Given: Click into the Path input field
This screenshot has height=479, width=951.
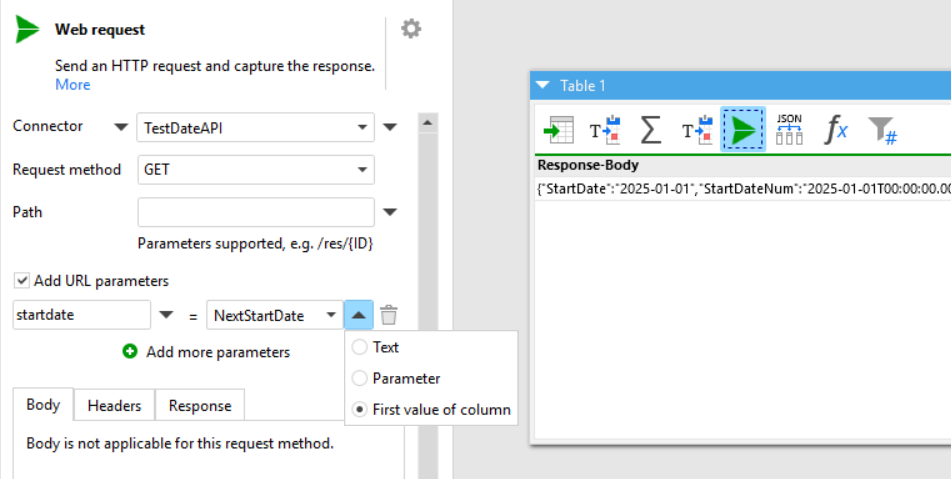Looking at the screenshot, I should pyautogui.click(x=255, y=212).
